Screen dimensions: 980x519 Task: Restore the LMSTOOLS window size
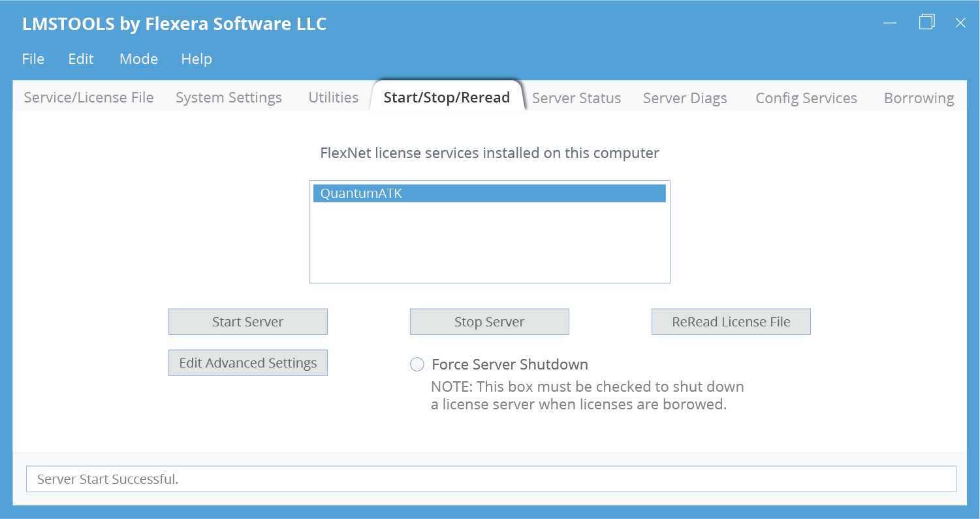pyautogui.click(x=926, y=22)
